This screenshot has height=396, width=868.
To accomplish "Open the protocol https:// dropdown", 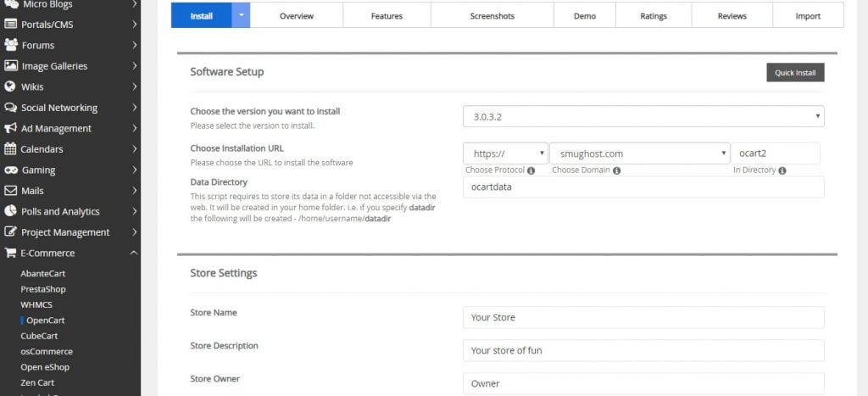I will (x=505, y=153).
